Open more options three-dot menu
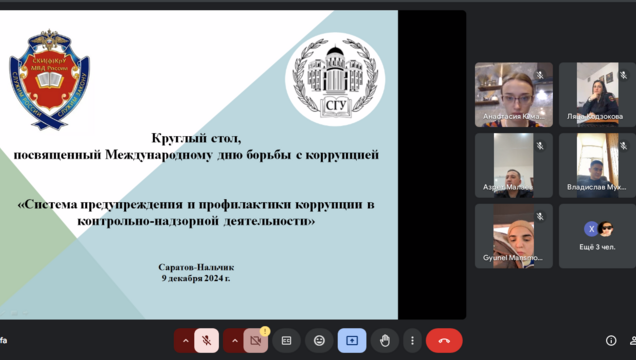 [x=412, y=341]
